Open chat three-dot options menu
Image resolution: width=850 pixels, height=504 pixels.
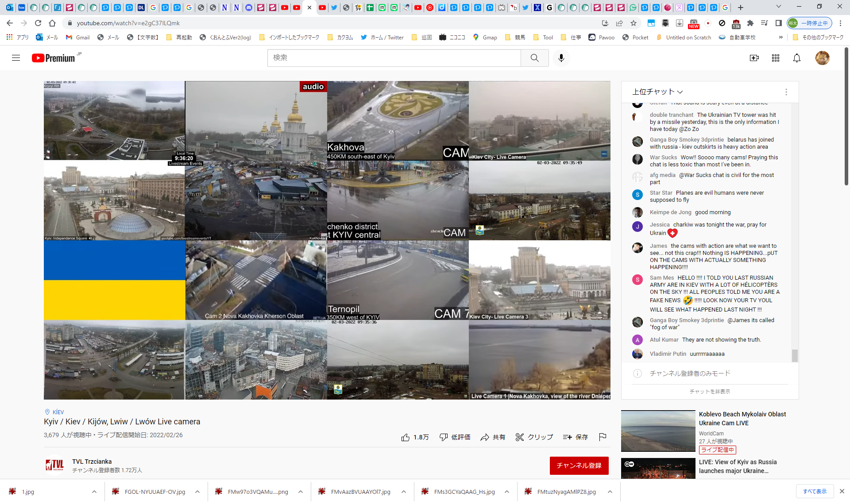tap(786, 92)
